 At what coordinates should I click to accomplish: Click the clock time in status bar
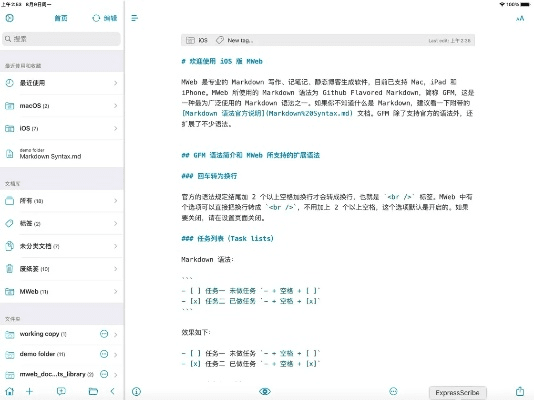[11, 4]
